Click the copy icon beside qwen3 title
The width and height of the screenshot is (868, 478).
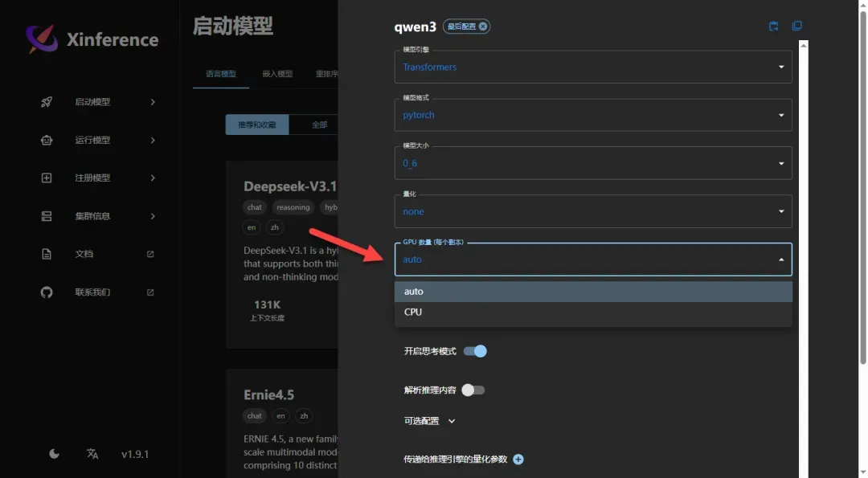click(x=796, y=26)
